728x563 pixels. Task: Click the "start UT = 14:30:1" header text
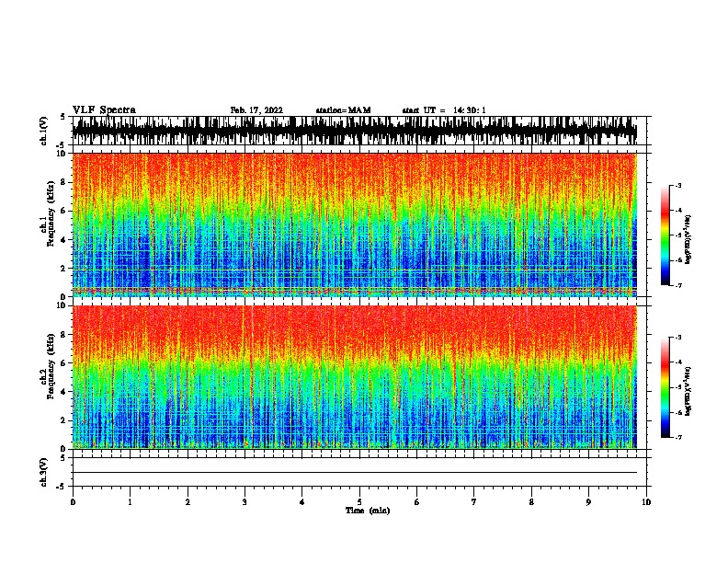444,110
